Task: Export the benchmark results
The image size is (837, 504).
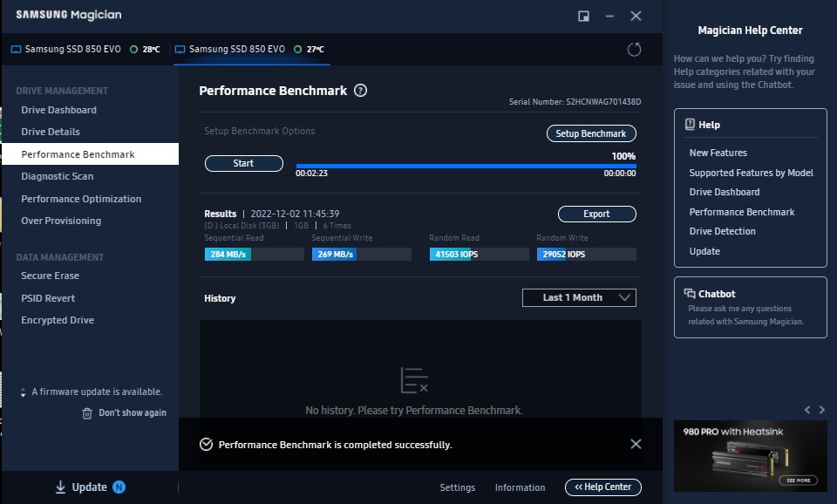Action: pyautogui.click(x=596, y=214)
